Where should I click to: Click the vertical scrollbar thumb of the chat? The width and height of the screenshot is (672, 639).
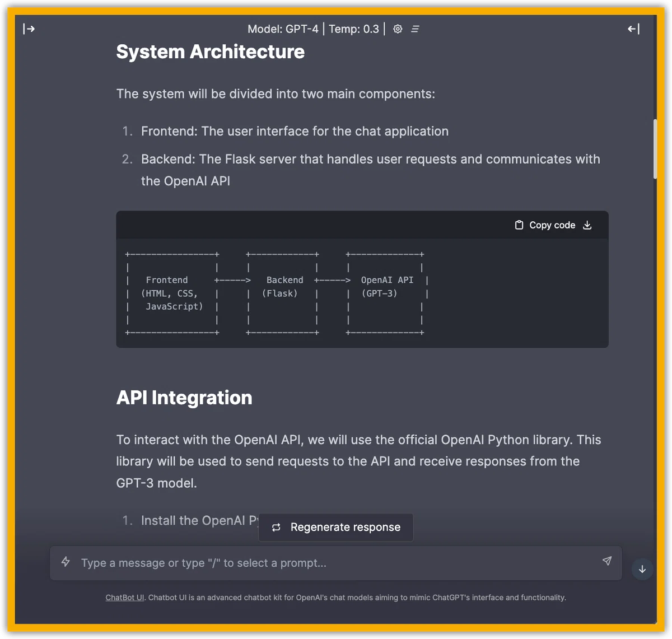pos(655,149)
